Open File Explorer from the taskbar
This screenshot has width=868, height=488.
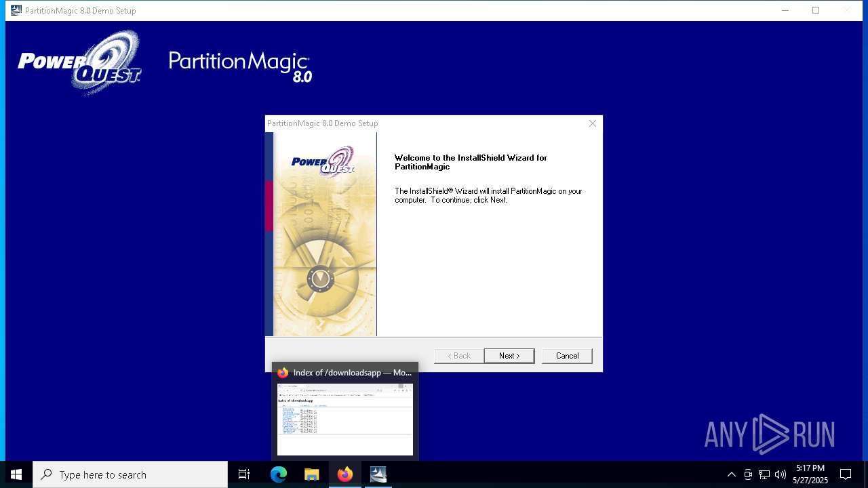tap(312, 474)
